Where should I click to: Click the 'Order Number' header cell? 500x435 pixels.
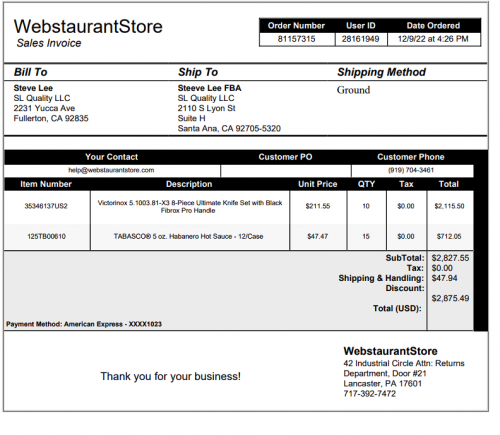[296, 26]
